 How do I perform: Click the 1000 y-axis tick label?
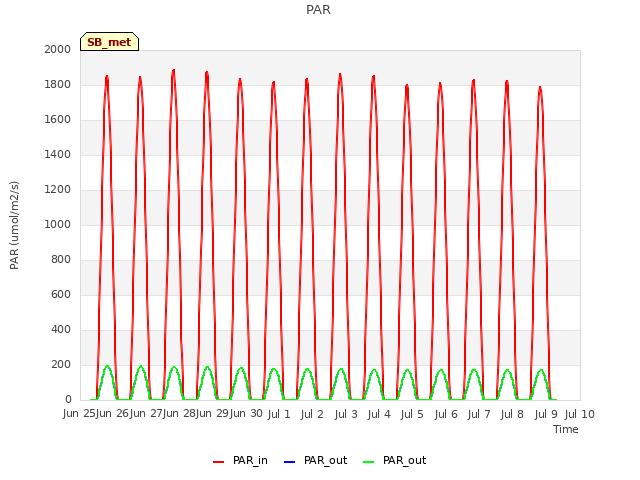click(x=58, y=224)
